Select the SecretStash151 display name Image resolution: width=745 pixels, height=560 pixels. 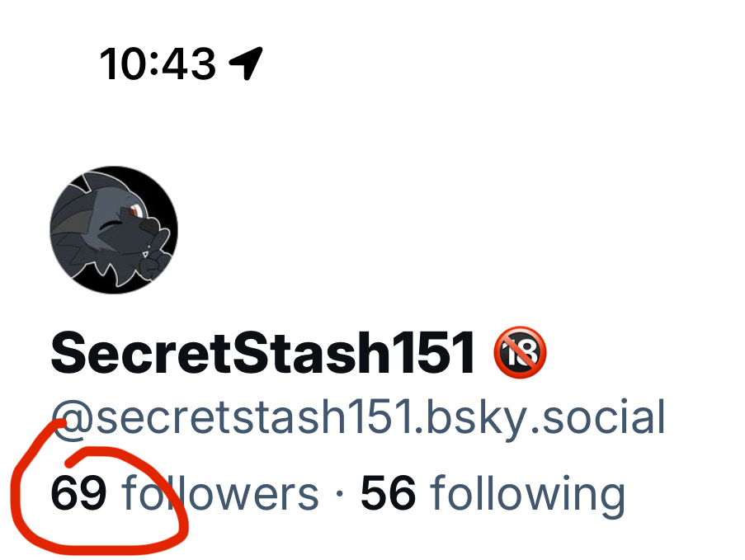click(x=262, y=353)
